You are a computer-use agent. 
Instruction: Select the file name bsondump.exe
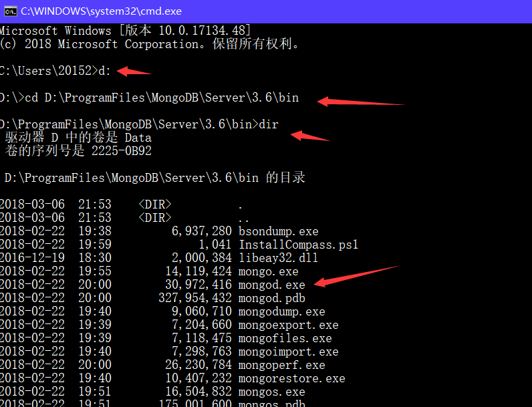tap(279, 231)
